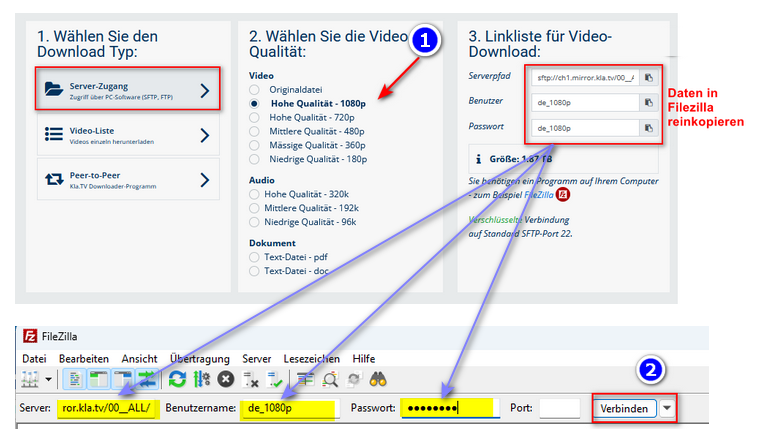
Task: Toggle directory comparison icon
Action: click(330, 379)
